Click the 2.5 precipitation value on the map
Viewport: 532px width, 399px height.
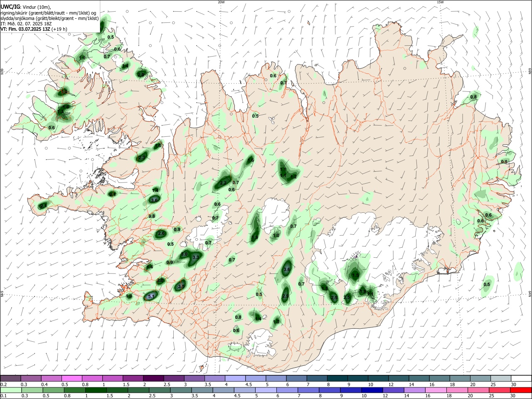click(347, 297)
